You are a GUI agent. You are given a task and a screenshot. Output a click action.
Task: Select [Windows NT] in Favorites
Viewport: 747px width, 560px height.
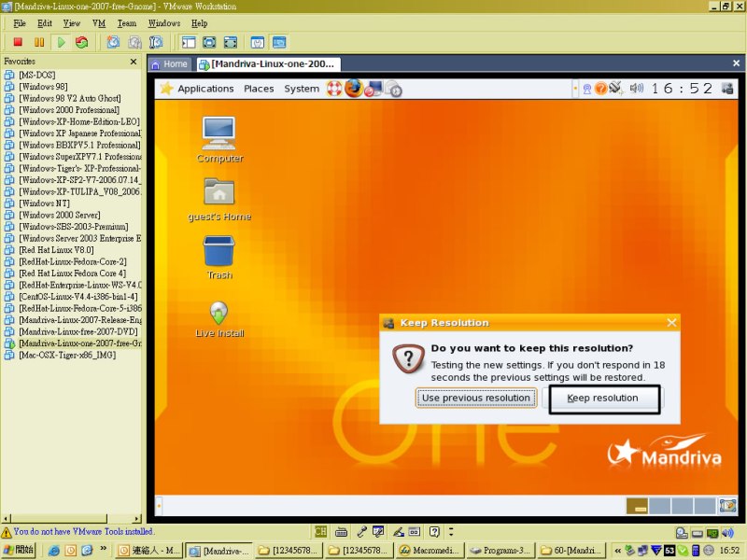44,203
